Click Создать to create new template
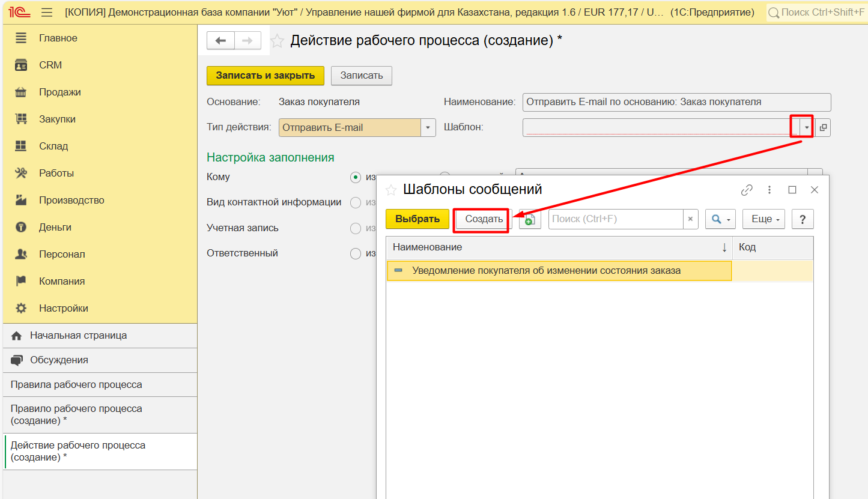The width and height of the screenshot is (868, 499). point(484,219)
